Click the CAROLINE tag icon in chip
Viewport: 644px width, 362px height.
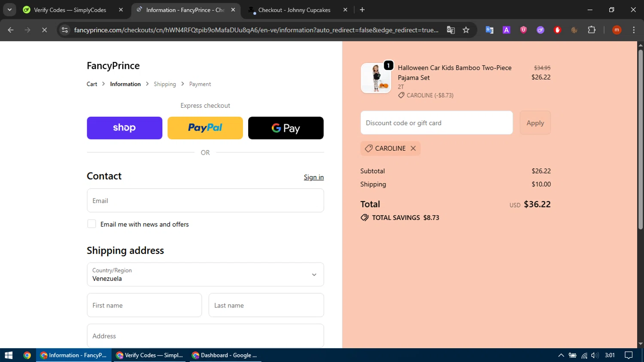pyautogui.click(x=368, y=148)
